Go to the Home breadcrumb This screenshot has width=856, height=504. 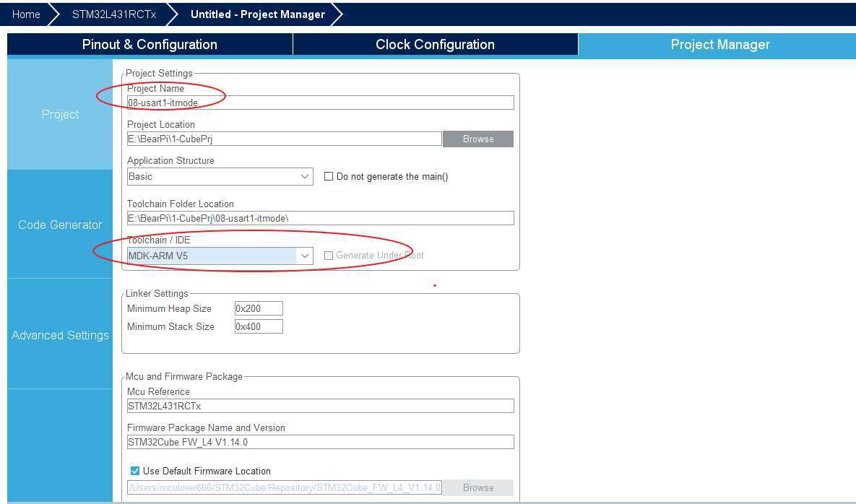click(26, 14)
